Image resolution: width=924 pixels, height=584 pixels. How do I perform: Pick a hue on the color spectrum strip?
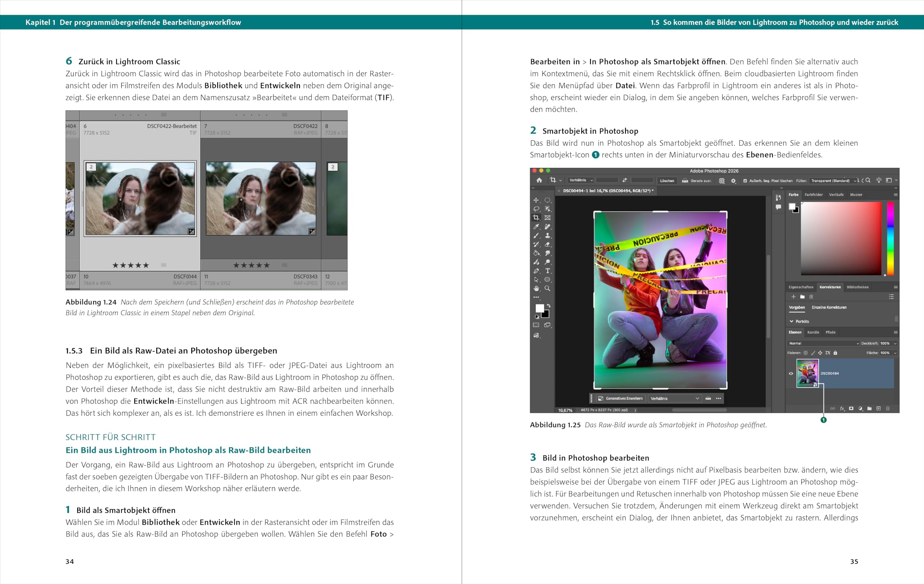pyautogui.click(x=891, y=239)
